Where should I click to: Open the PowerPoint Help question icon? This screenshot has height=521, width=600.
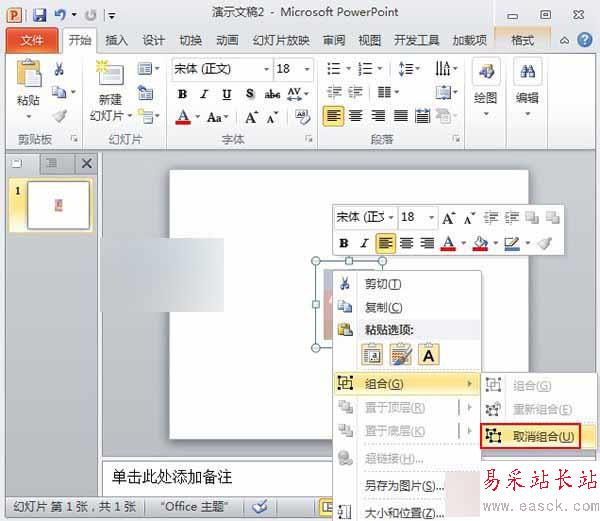click(585, 40)
